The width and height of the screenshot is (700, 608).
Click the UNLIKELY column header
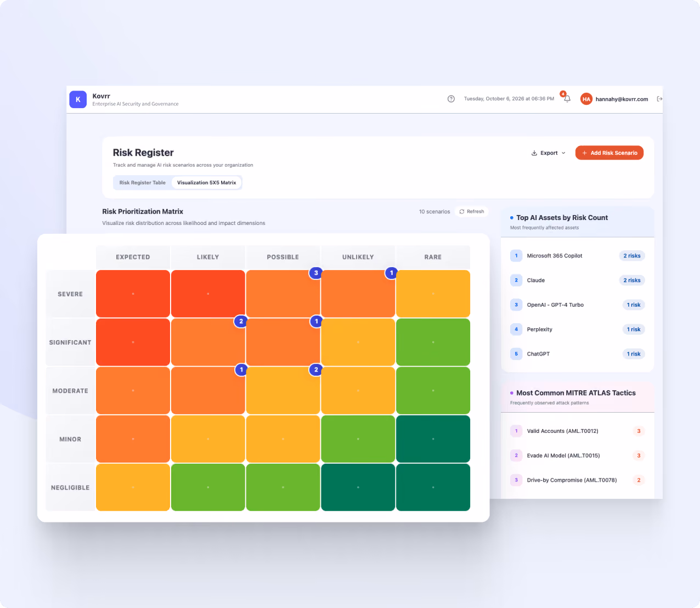pos(358,257)
